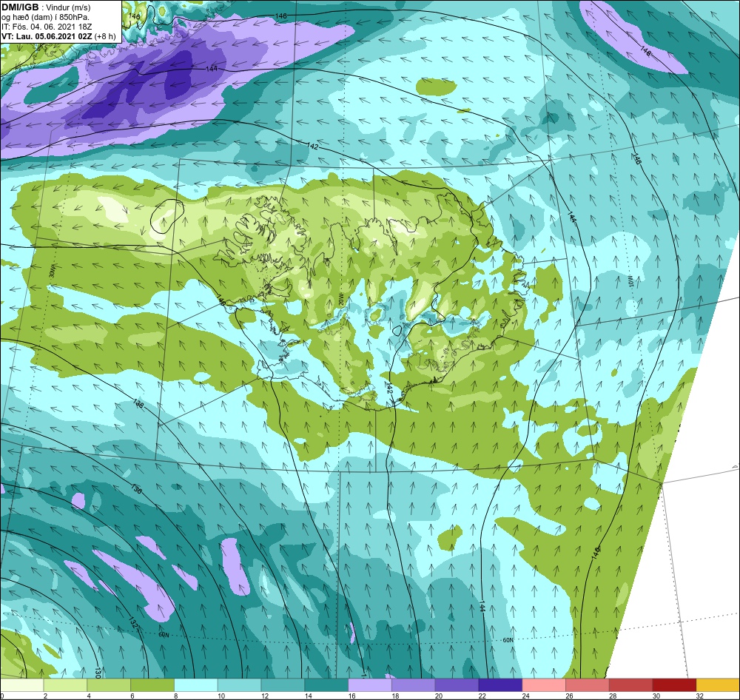Select the "og hæð (dam) í 850hPa." text line
The height and width of the screenshot is (700, 740).
tap(45, 17)
